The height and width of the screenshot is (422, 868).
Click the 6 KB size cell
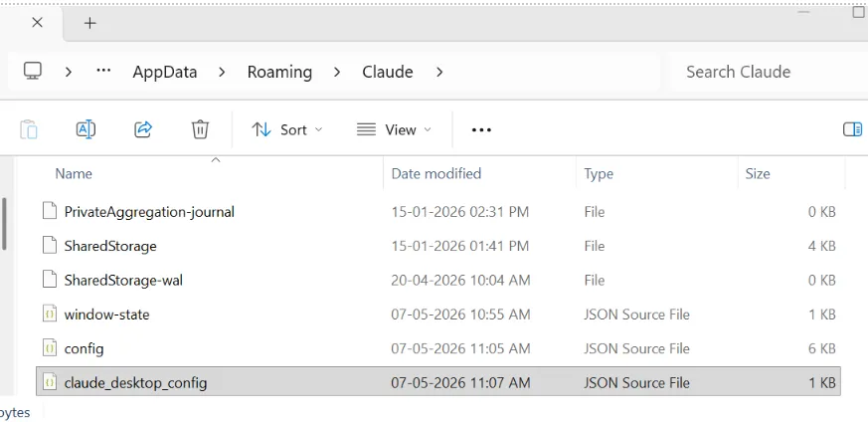click(821, 348)
